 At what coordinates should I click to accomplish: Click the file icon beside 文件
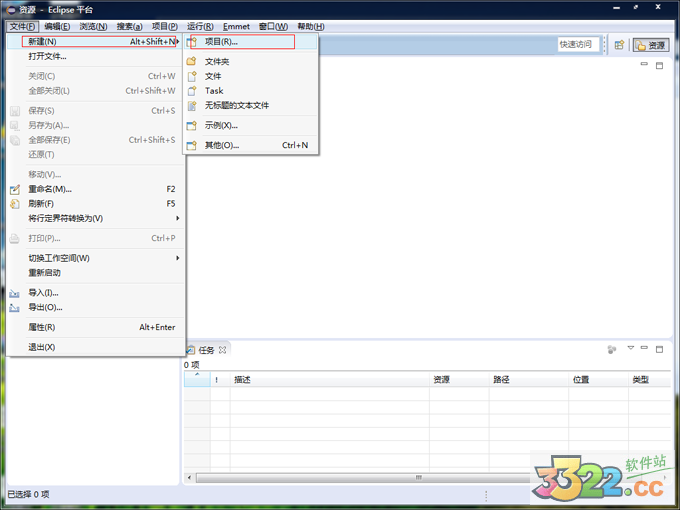[x=192, y=76]
